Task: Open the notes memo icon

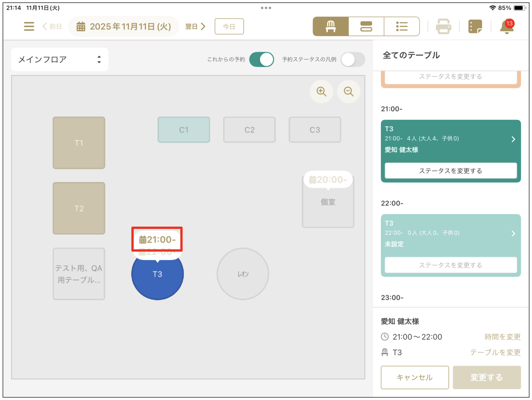Action: 475,26
